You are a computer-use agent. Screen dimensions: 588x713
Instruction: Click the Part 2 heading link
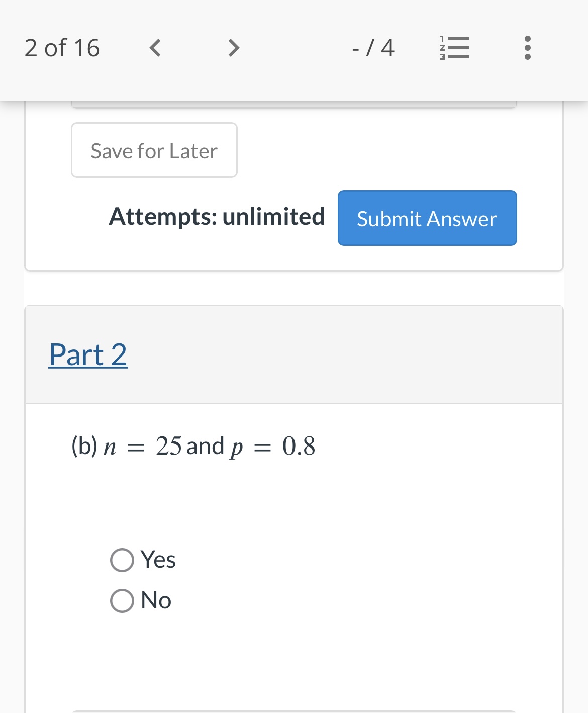pos(88,354)
